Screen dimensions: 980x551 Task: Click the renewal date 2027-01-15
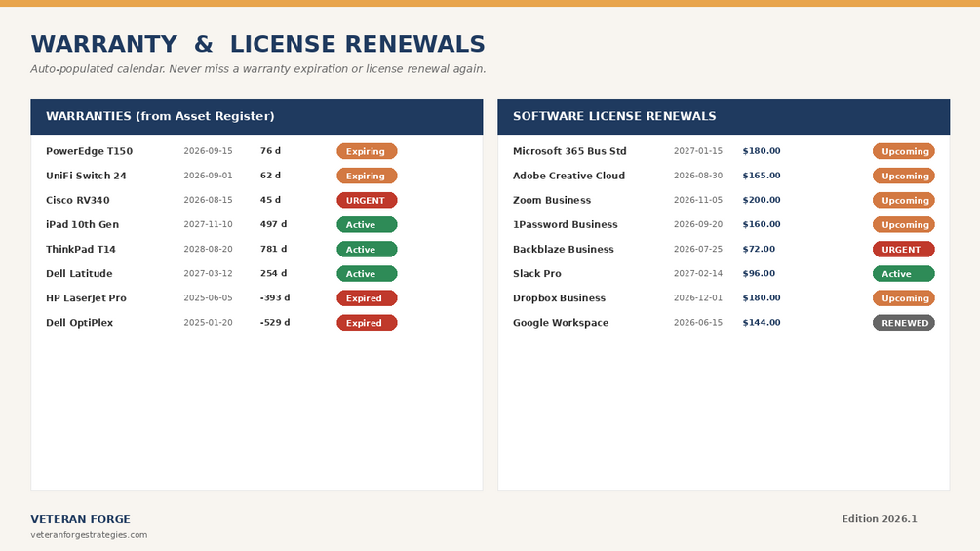pos(698,150)
